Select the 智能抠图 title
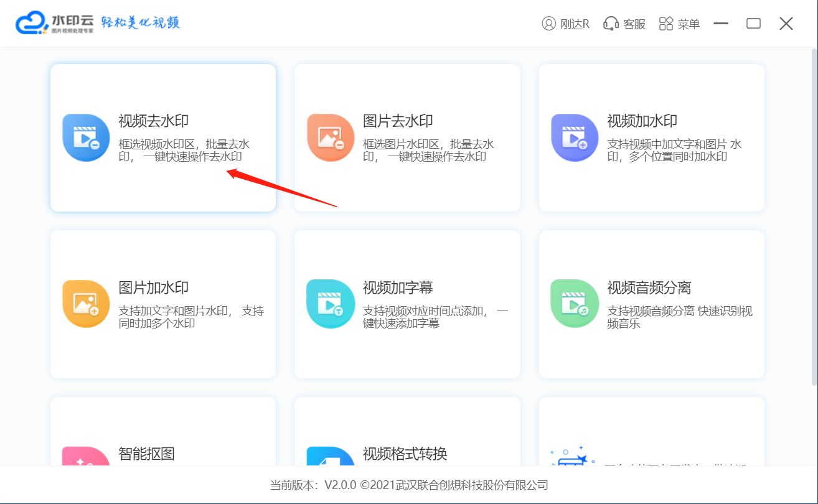The image size is (818, 504). 146,454
